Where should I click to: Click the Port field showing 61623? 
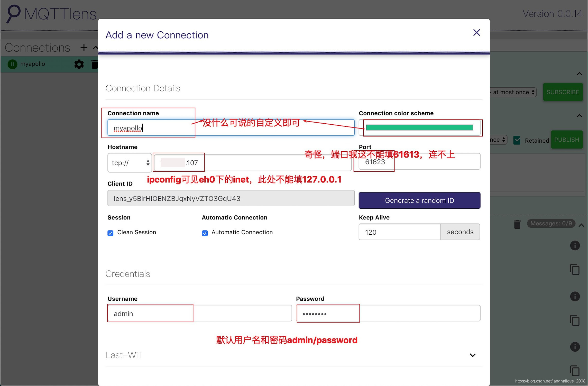[419, 161]
